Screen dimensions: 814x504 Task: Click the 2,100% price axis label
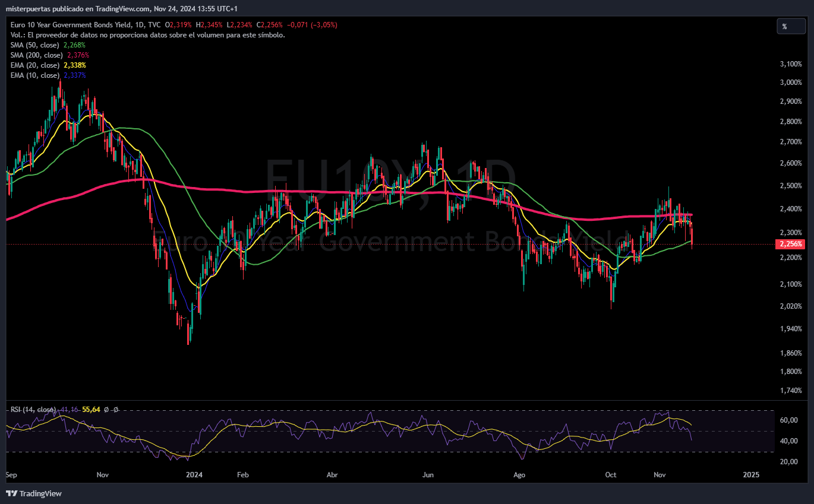pos(790,284)
